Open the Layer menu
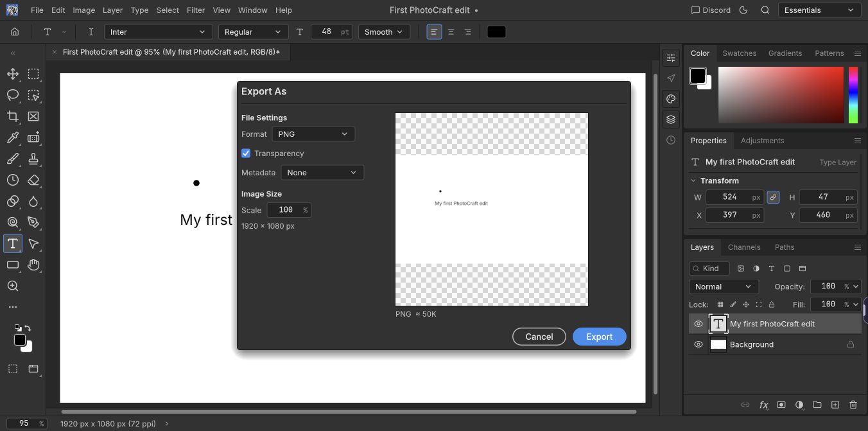868x431 pixels. [x=112, y=10]
